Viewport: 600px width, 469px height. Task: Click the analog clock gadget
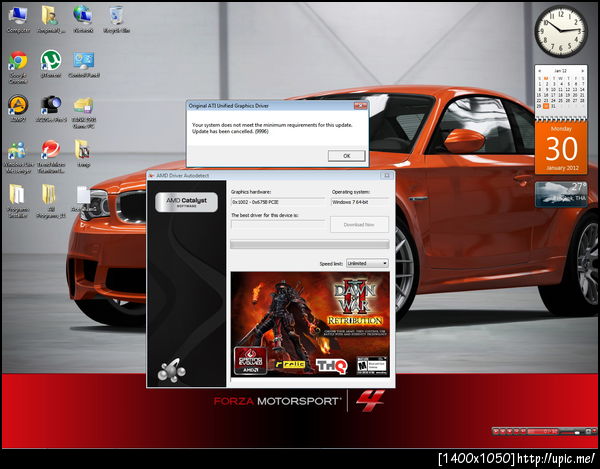(561, 31)
